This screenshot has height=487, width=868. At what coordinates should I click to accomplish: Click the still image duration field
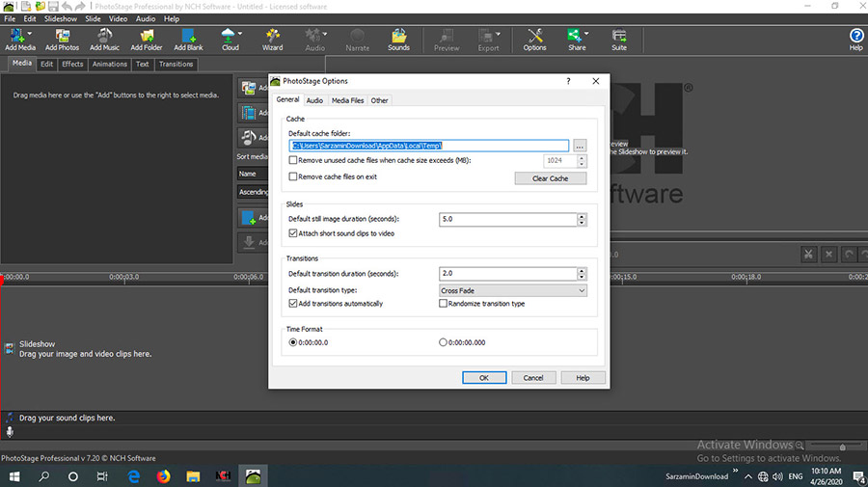click(x=508, y=219)
